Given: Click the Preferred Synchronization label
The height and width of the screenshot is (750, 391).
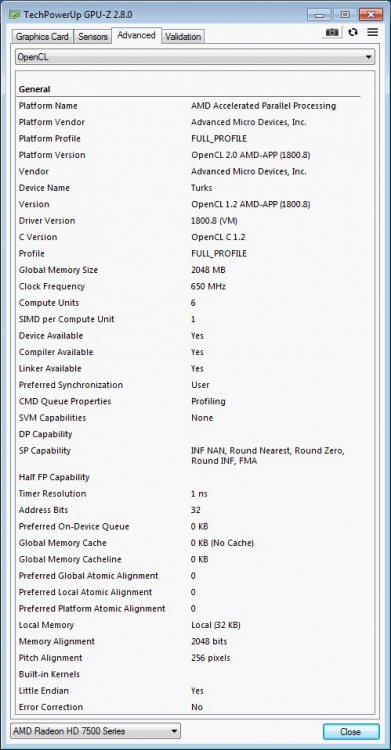Looking at the screenshot, I should click(x=71, y=385).
